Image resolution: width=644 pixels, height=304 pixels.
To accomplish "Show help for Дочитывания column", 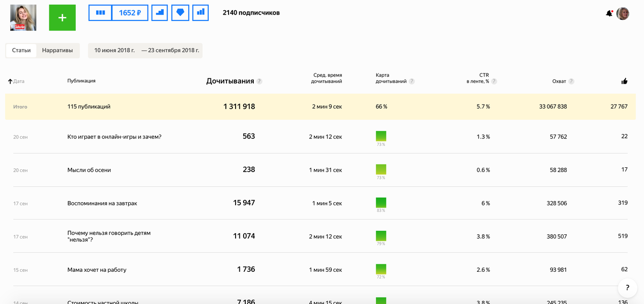I will click(x=259, y=81).
